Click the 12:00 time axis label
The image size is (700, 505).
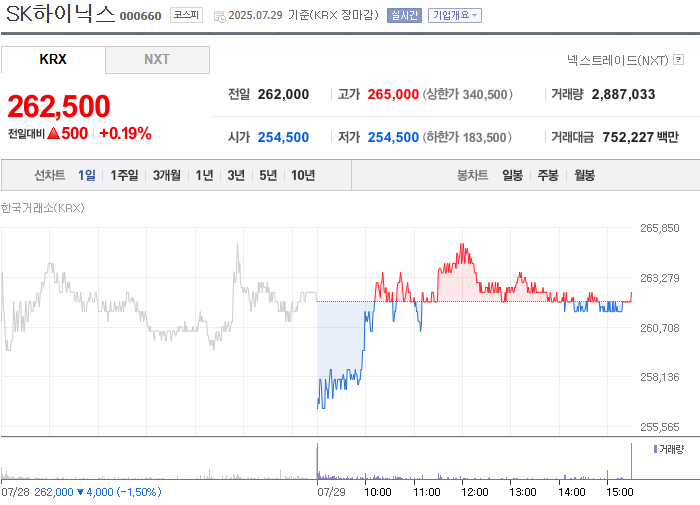[x=475, y=492]
